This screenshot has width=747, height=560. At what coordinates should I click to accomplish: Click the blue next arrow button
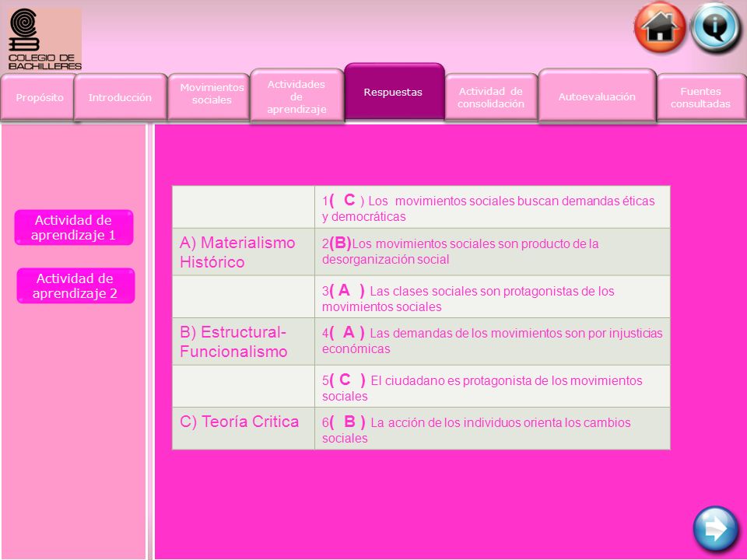click(716, 529)
